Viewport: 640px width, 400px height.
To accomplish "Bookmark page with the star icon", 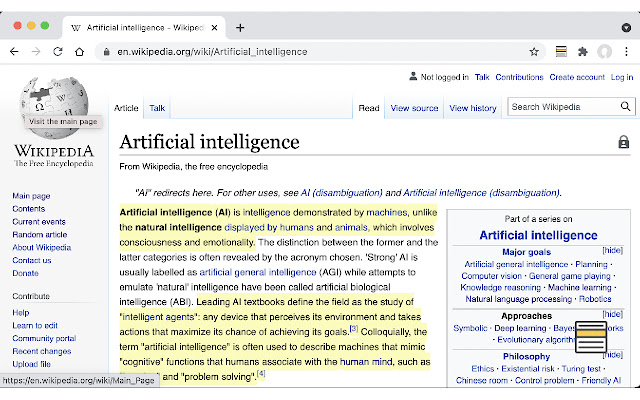I will coord(534,52).
